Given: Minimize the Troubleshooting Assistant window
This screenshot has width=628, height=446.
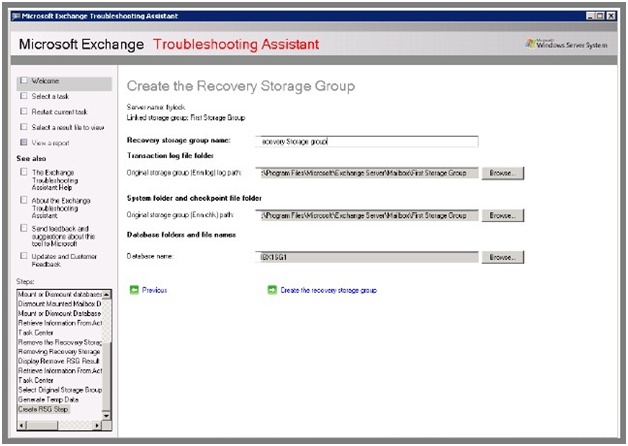Looking at the screenshot, I should pyautogui.click(x=590, y=16).
